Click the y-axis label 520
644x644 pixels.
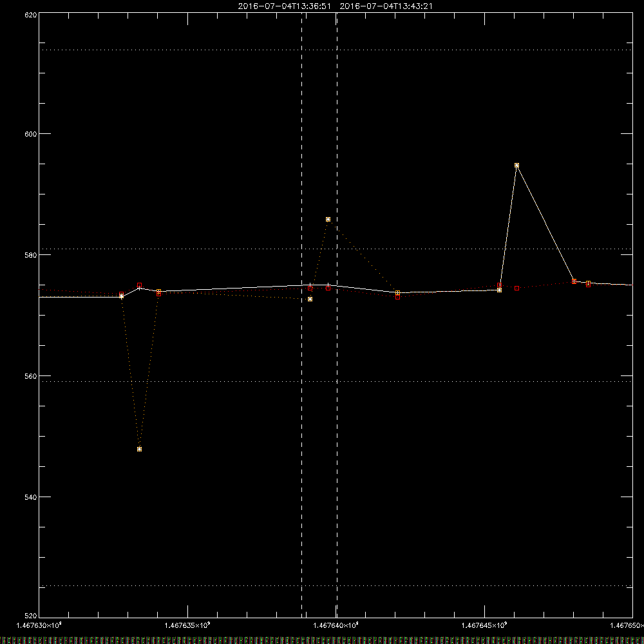click(31, 616)
